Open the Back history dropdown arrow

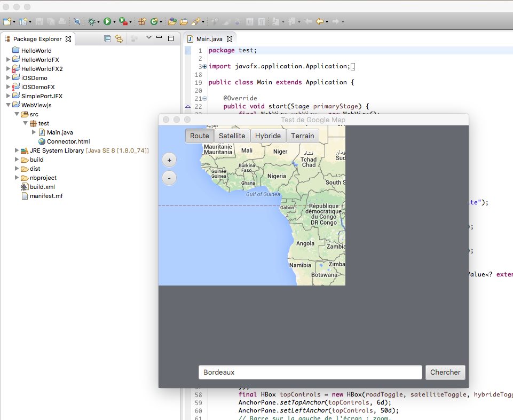click(x=327, y=22)
